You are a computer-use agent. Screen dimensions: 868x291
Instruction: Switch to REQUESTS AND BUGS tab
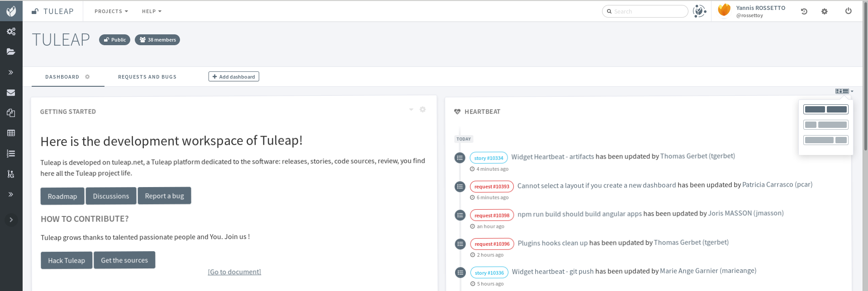(147, 77)
